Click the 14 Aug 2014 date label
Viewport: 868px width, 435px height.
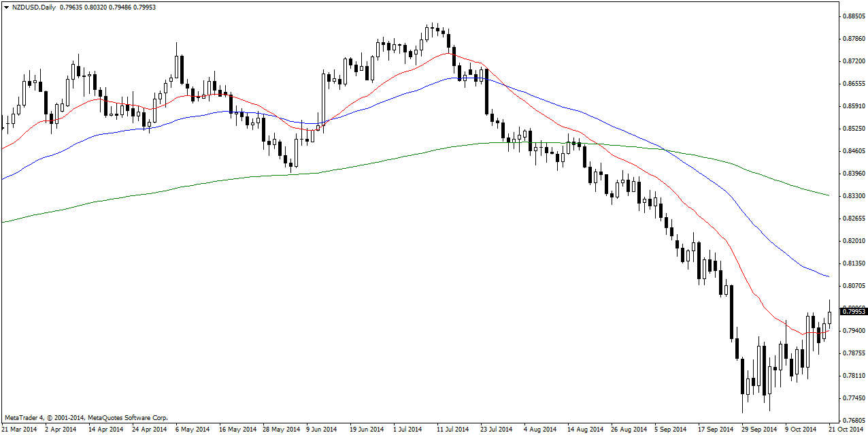(x=586, y=430)
